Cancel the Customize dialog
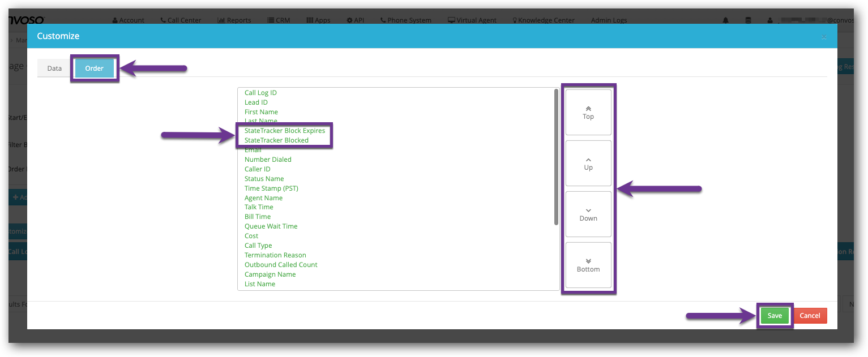868x357 pixels. tap(810, 316)
